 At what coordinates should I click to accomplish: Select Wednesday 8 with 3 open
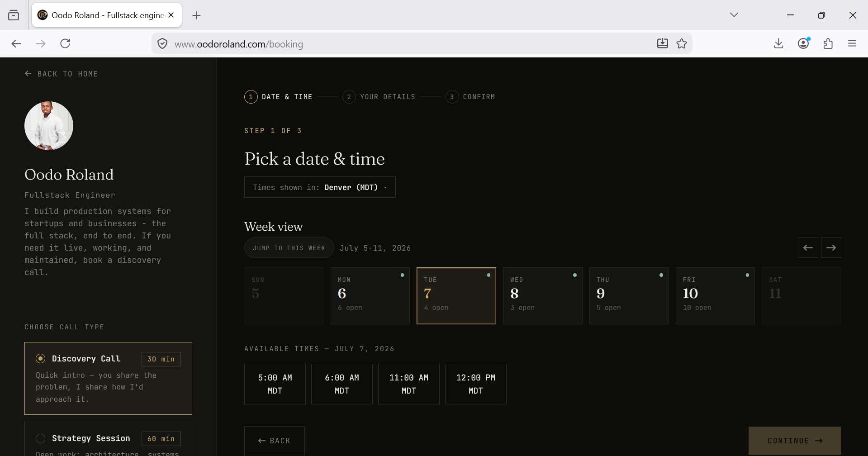pos(542,296)
